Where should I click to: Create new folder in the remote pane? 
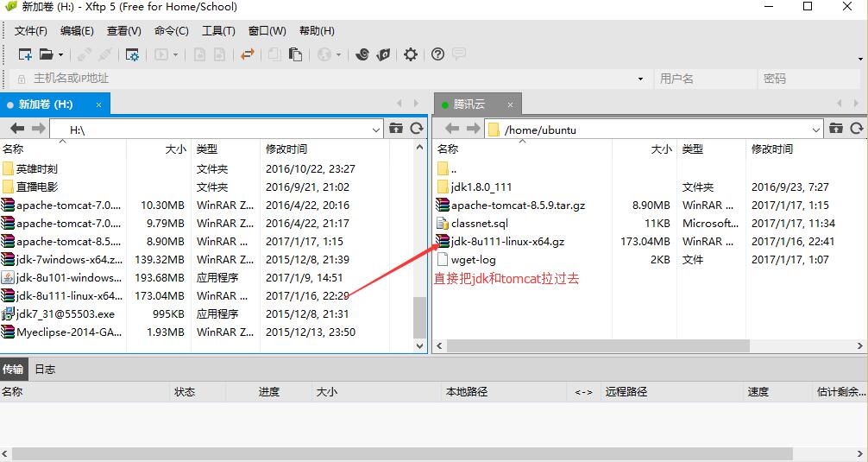point(836,129)
